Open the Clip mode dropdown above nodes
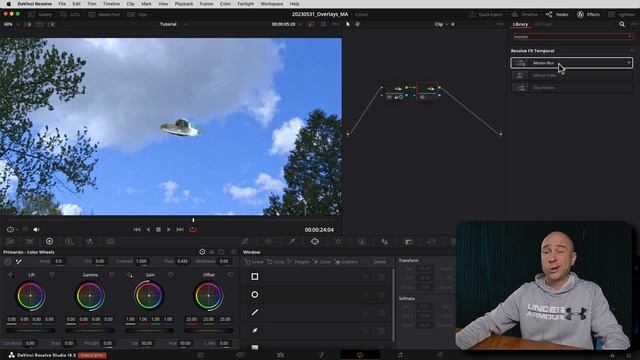This screenshot has width=640, height=360. point(441,24)
